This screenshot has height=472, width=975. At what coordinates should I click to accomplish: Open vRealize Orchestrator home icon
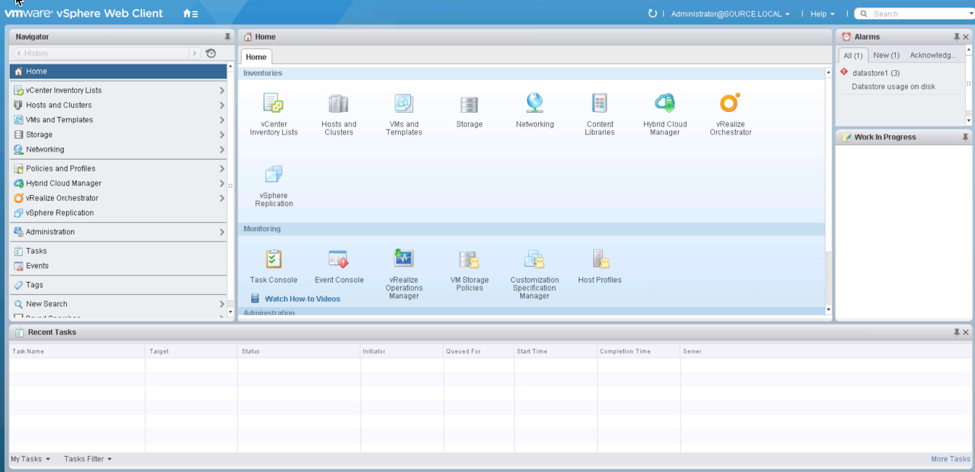point(730,103)
